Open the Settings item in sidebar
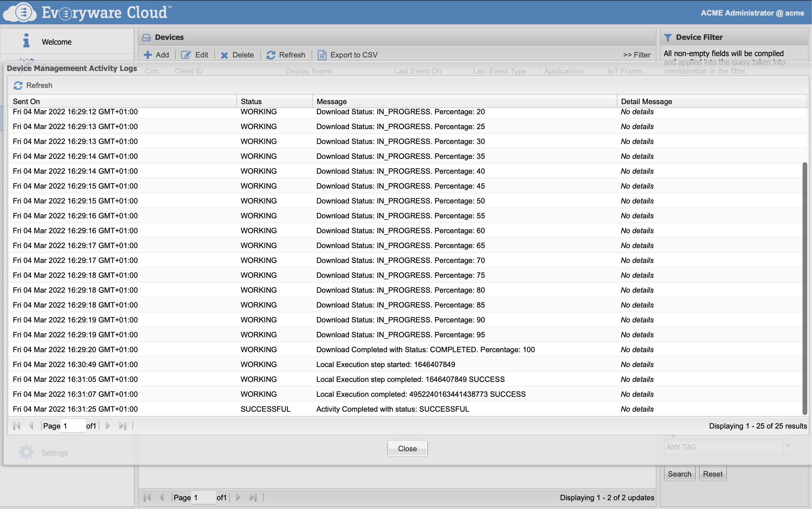Screen dimensions: 812x509 pyautogui.click(x=55, y=453)
